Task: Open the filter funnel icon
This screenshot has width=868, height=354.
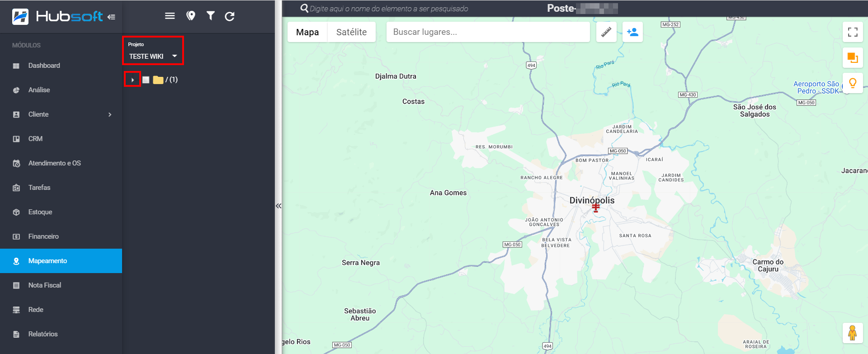Action: (210, 16)
